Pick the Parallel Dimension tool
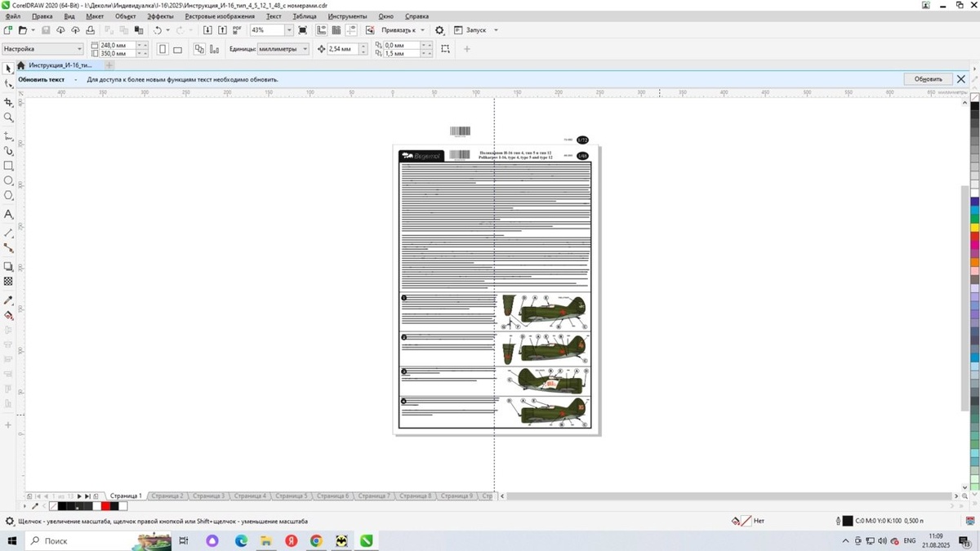 (8, 233)
